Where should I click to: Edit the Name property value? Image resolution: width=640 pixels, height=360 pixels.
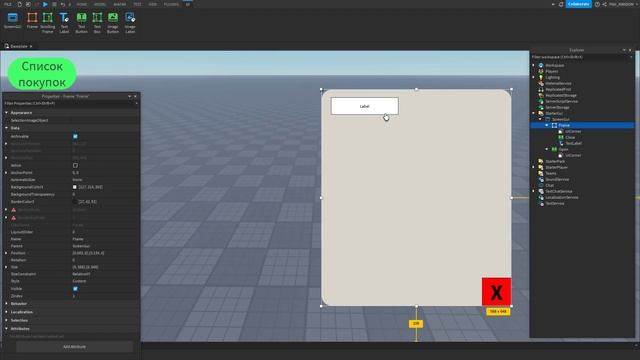click(105, 239)
